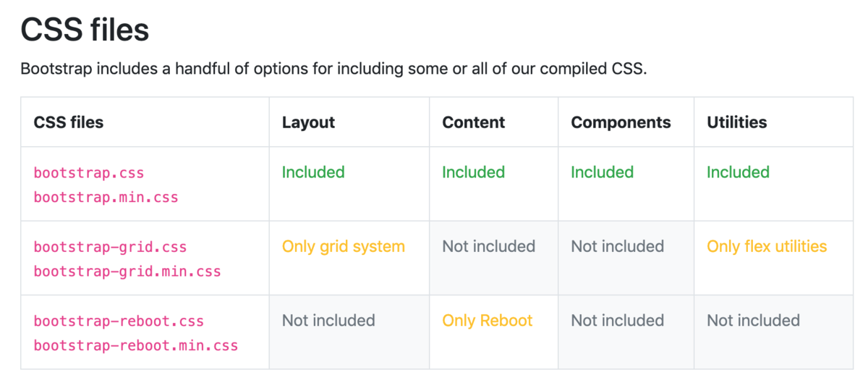Screen dimensions: 868x391
Task: Click the "Only Reboot" cell text
Action: [x=488, y=320]
